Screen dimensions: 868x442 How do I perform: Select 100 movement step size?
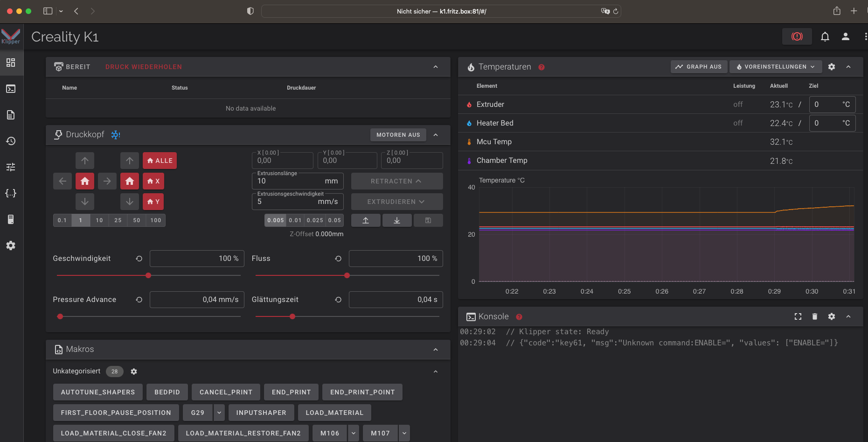coord(156,220)
